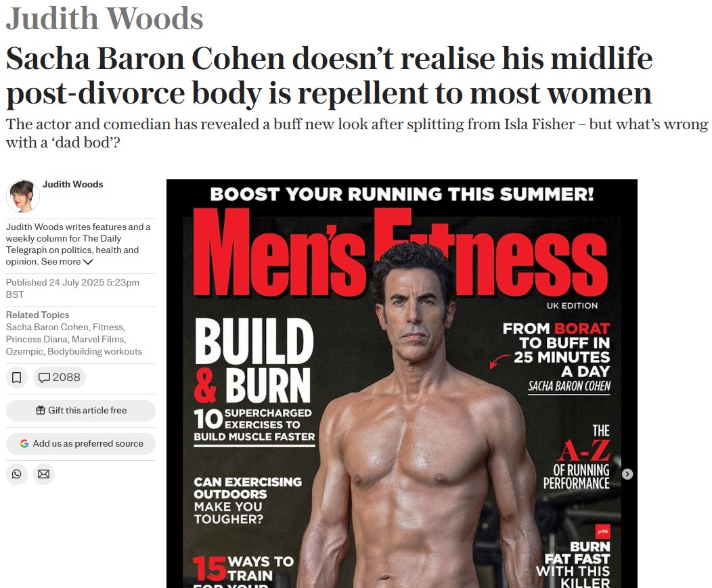Click the chevron beside See more
This screenshot has height=588, width=712.
pyautogui.click(x=88, y=262)
